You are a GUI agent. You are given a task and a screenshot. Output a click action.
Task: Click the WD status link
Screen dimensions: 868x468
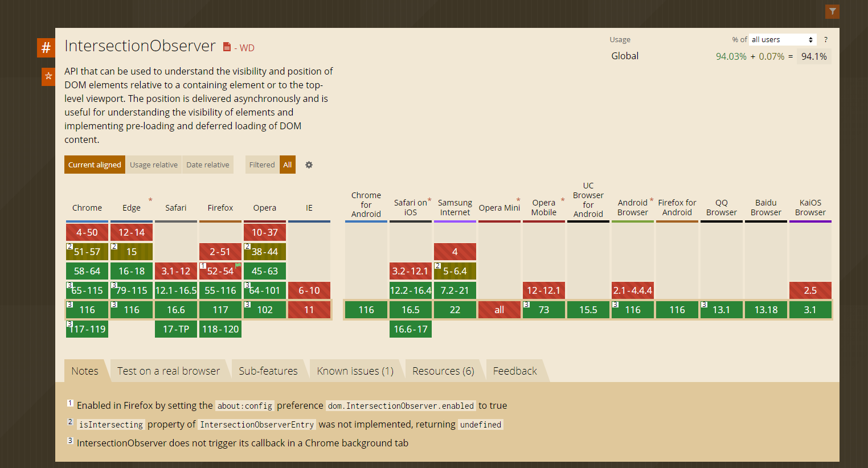point(247,48)
